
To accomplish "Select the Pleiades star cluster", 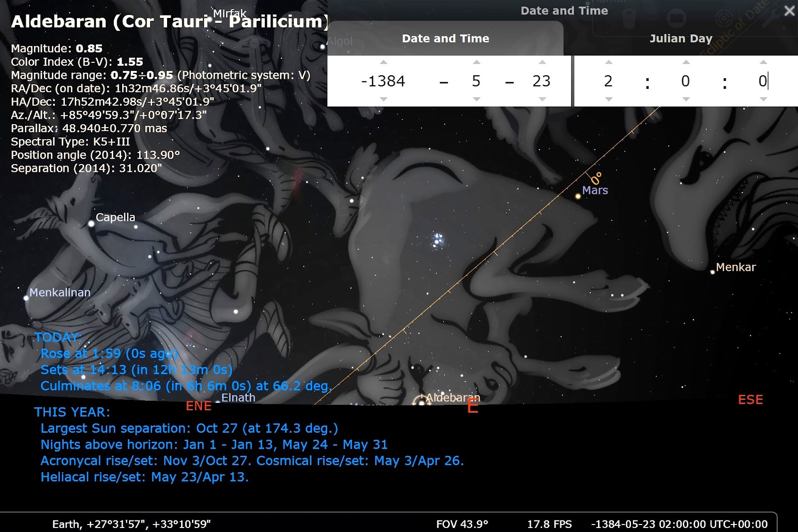I will pyautogui.click(x=437, y=240).
